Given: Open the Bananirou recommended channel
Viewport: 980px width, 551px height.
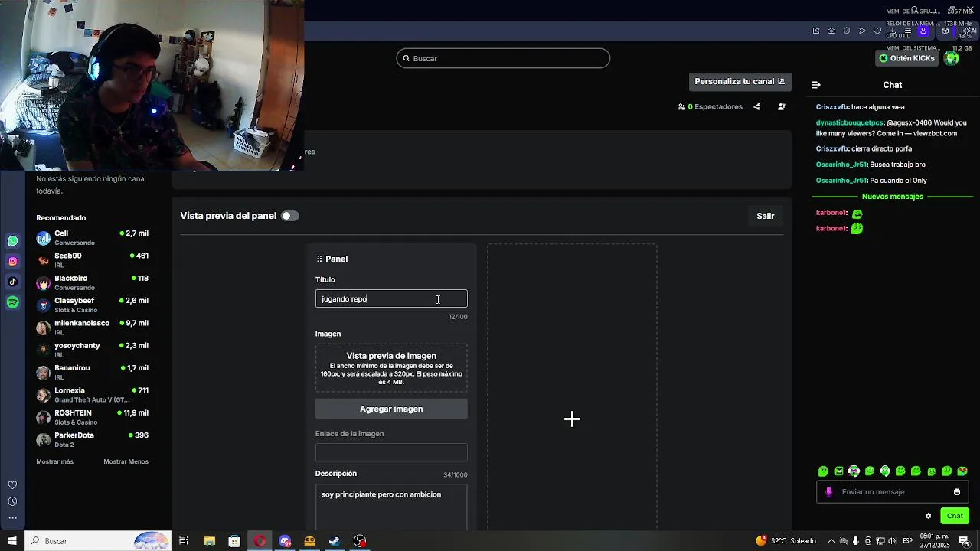Looking at the screenshot, I should 92,373.
